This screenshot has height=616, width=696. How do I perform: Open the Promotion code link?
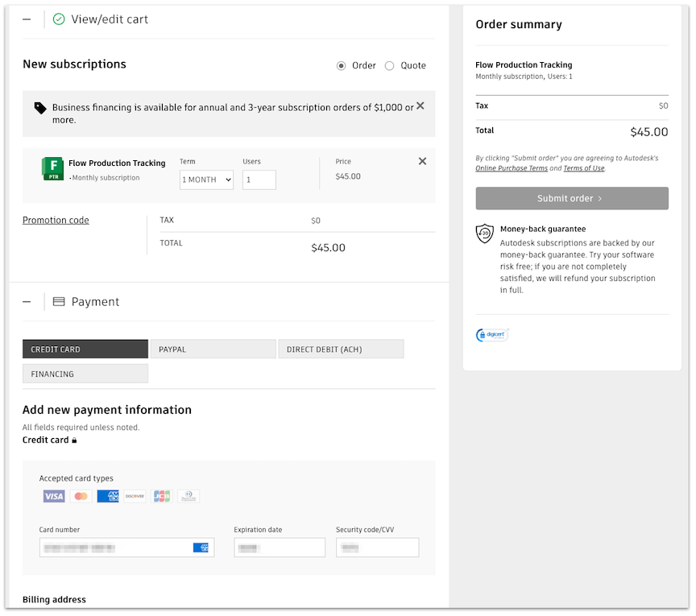click(56, 221)
